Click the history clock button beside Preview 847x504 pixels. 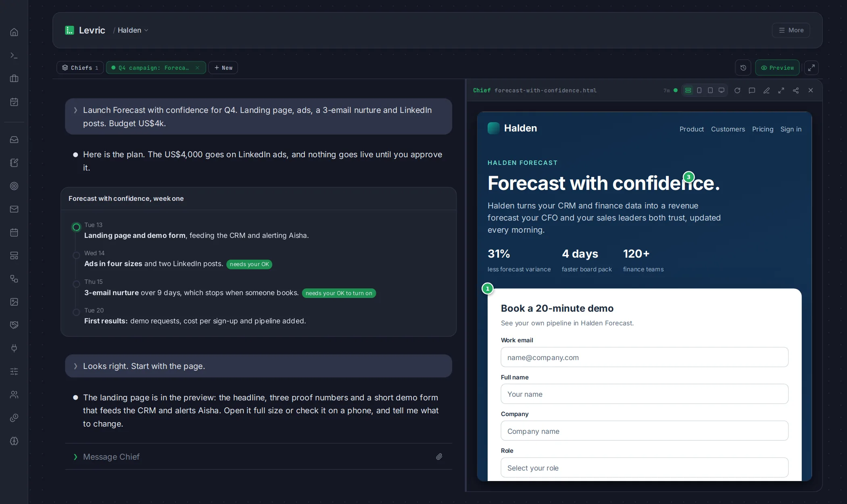743,68
